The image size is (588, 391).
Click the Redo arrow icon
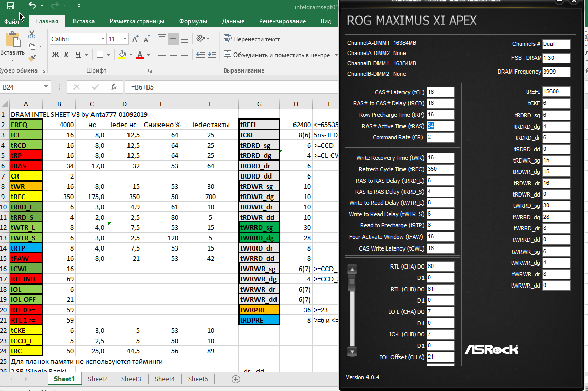click(x=55, y=5)
